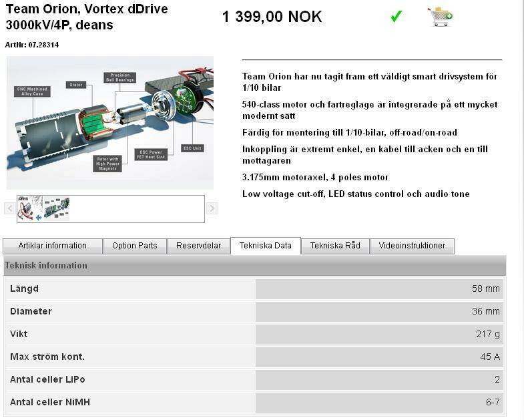Click the Max ström kont. label
The height and width of the screenshot is (420, 524).
click(x=47, y=357)
